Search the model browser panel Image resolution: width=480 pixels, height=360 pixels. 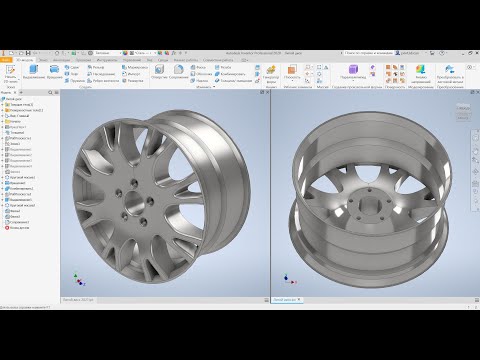[50, 92]
